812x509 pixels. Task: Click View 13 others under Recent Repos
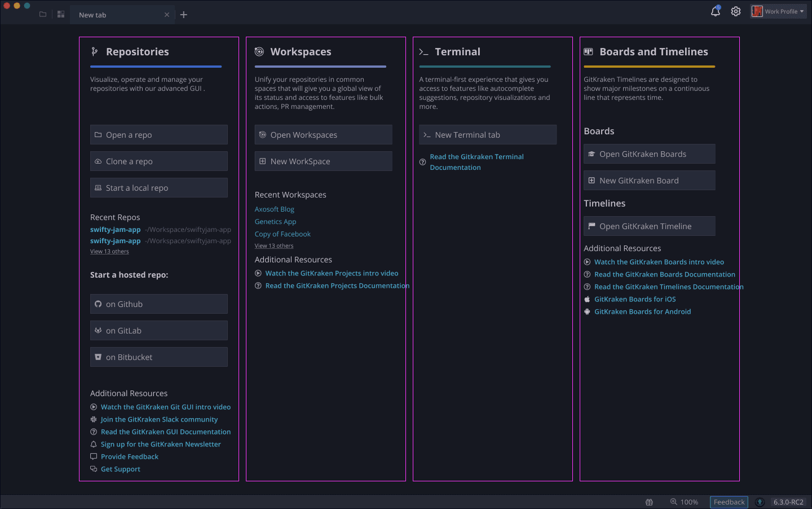tap(109, 252)
